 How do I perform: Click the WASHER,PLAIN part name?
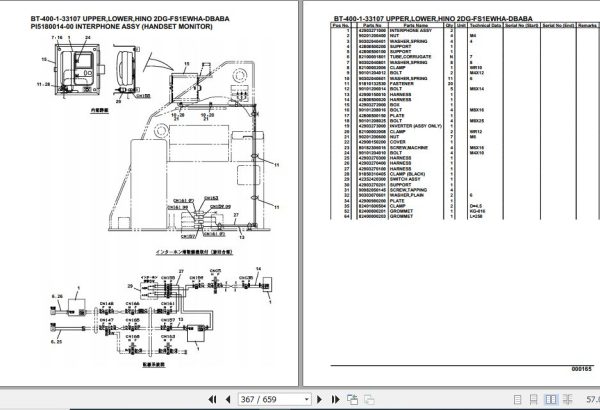[x=406, y=195]
